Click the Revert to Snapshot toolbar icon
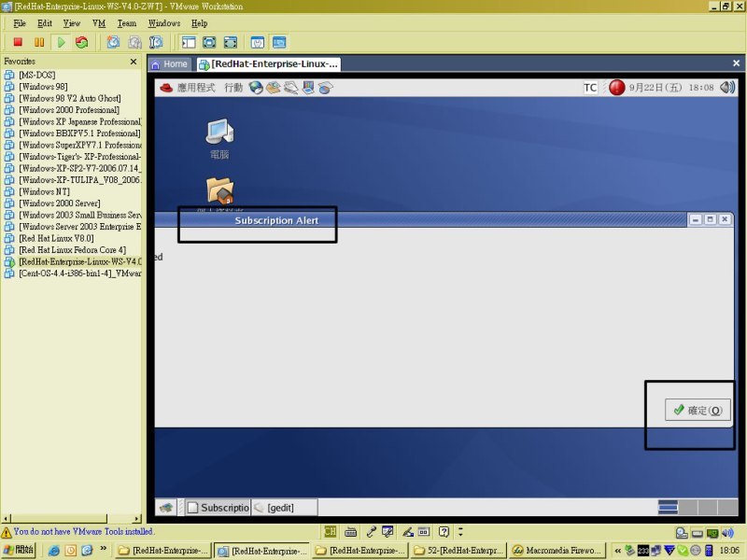 coord(134,42)
